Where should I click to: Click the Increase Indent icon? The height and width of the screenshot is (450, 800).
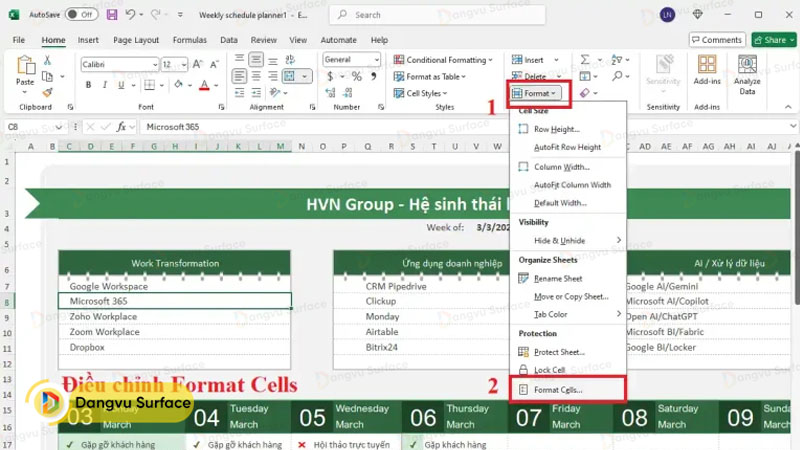[256, 93]
